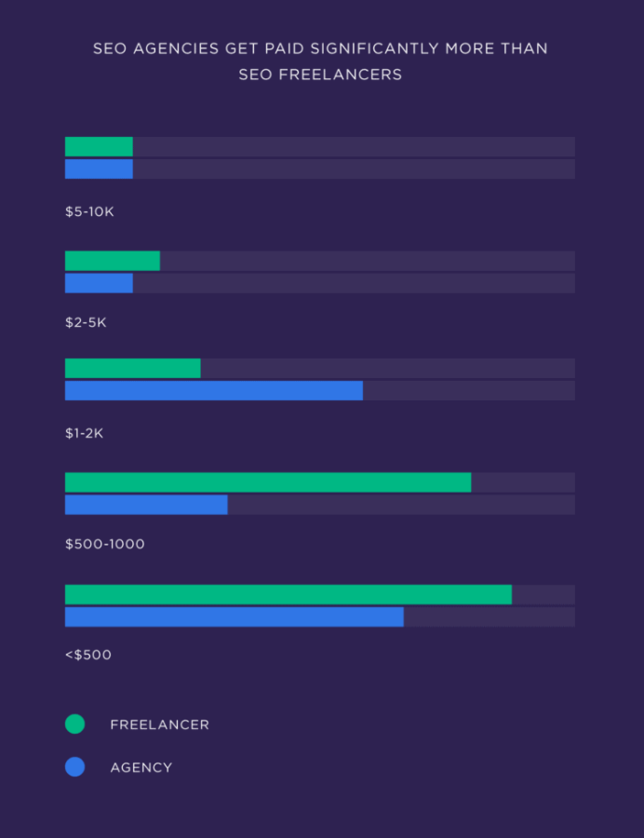Select the FREELANCER legend label
The image size is (644, 838).
click(159, 724)
